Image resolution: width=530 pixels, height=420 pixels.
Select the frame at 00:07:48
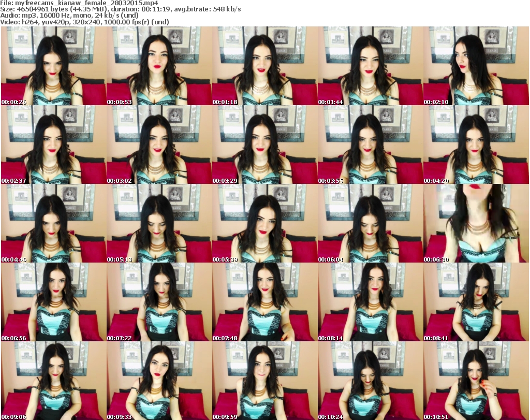click(x=264, y=302)
